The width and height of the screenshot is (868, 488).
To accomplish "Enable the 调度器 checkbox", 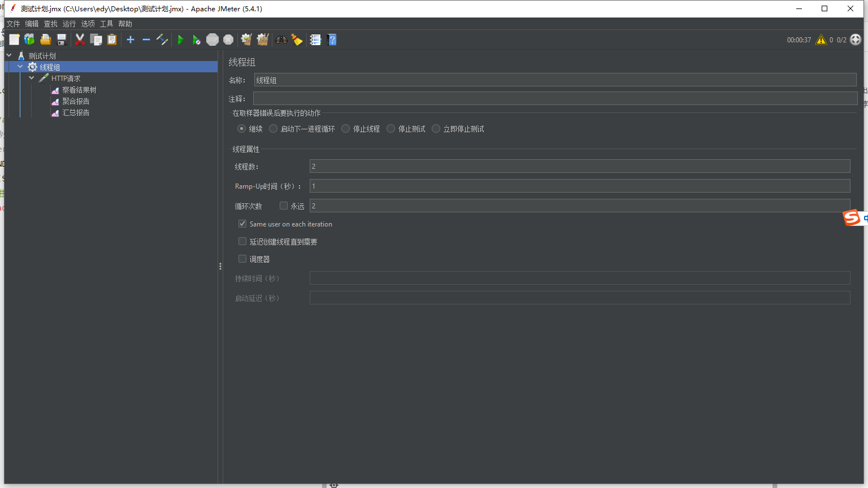I will (242, 259).
